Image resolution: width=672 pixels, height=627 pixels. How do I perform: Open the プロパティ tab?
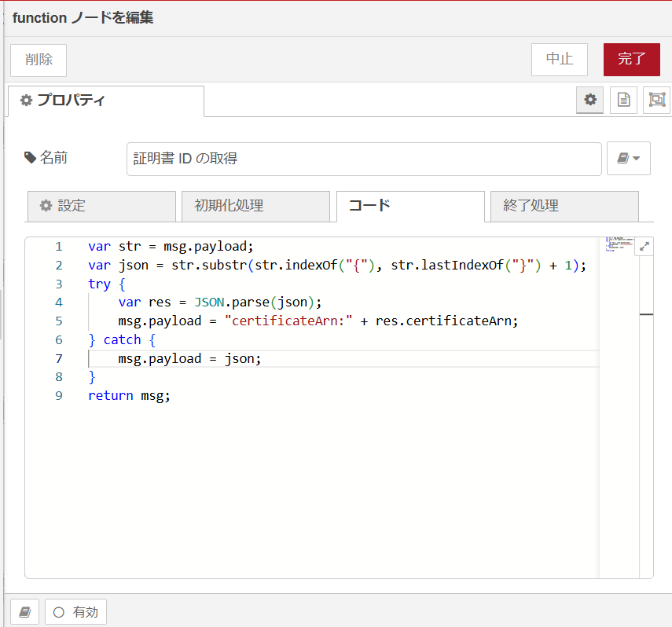(x=106, y=101)
